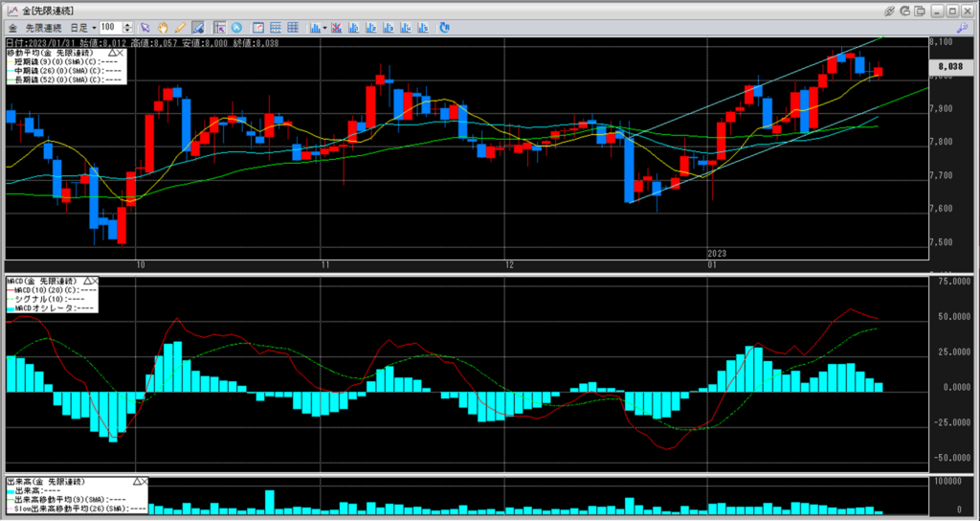Select the arrow pointer tool
980x521 pixels.
145,28
